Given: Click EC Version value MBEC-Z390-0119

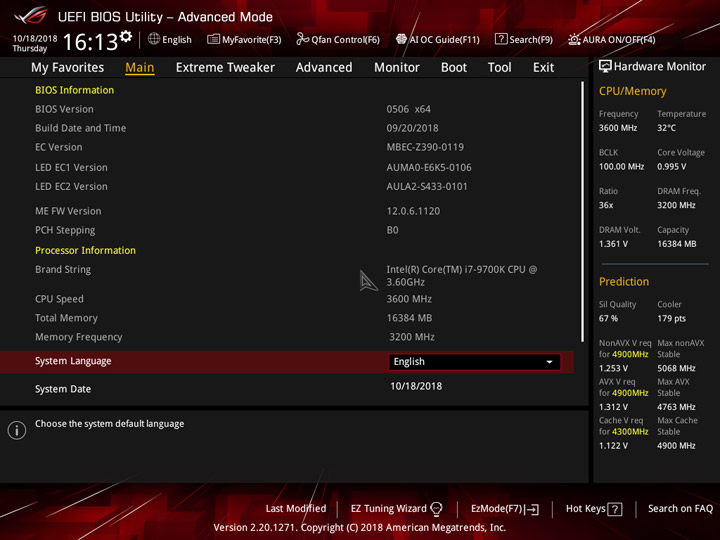Looking at the screenshot, I should [425, 147].
